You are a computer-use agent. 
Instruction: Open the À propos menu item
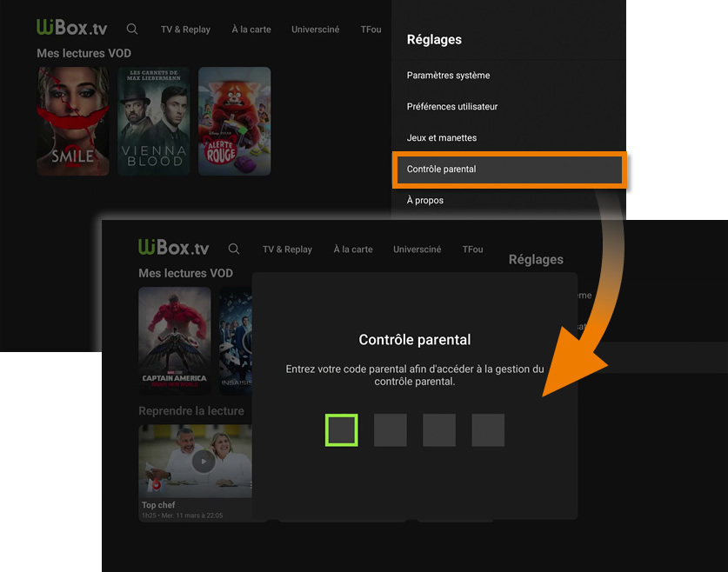click(425, 201)
